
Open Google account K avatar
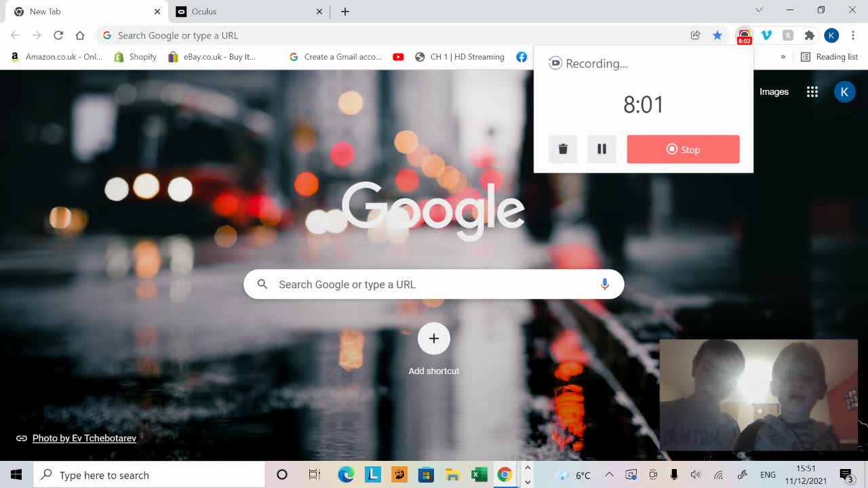[x=844, y=91]
